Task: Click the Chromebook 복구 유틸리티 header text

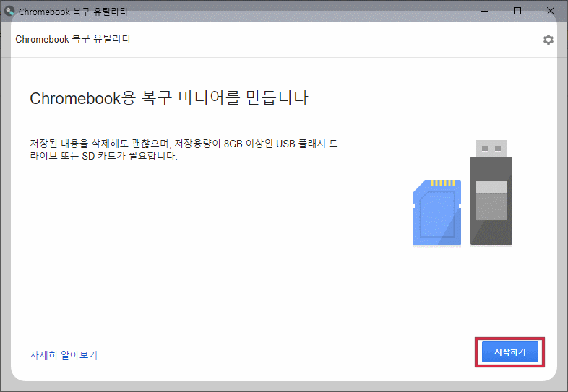Action: coord(73,39)
